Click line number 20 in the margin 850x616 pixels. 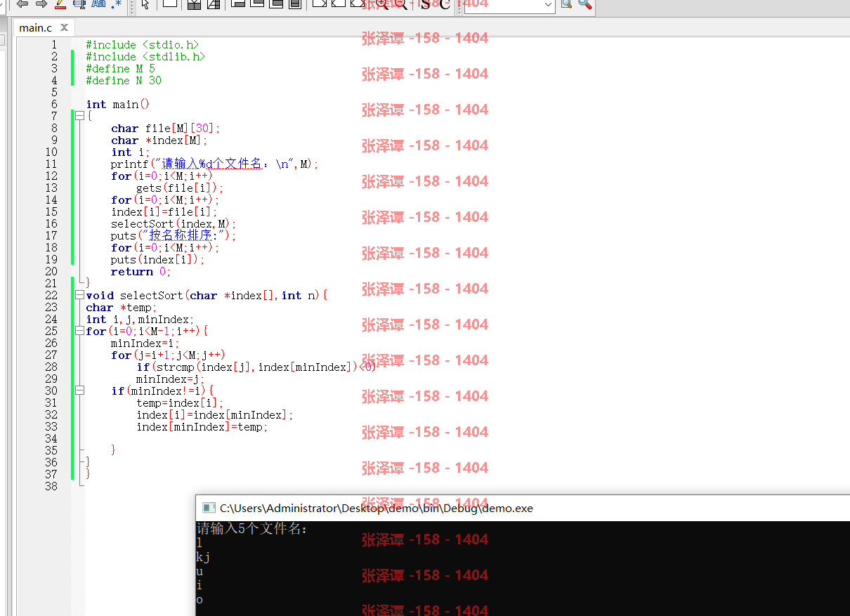(x=51, y=272)
